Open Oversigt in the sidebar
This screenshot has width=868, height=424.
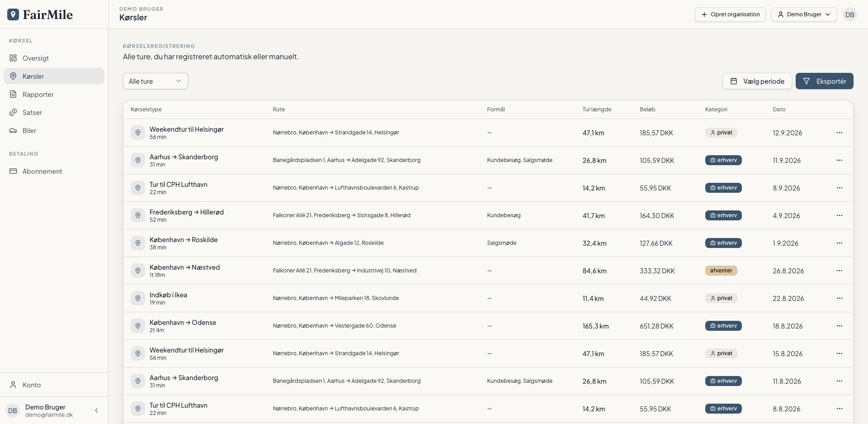(x=54, y=58)
